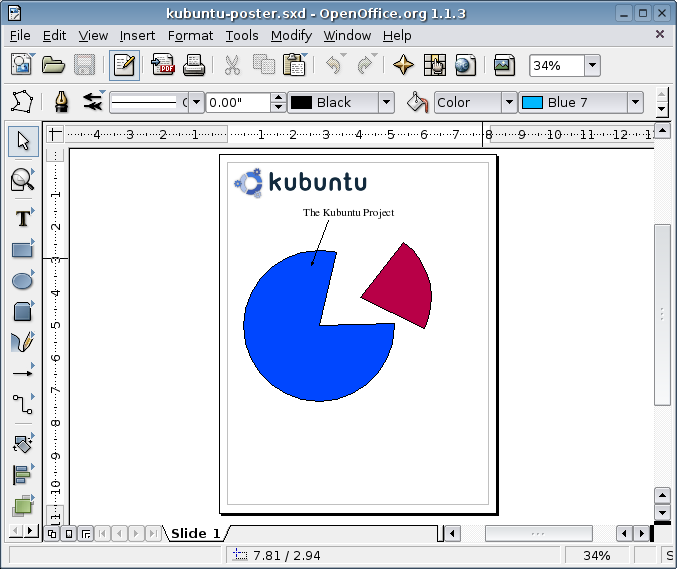Open the zoom percentage dropdown arrow
677x569 pixels.
pos(592,66)
